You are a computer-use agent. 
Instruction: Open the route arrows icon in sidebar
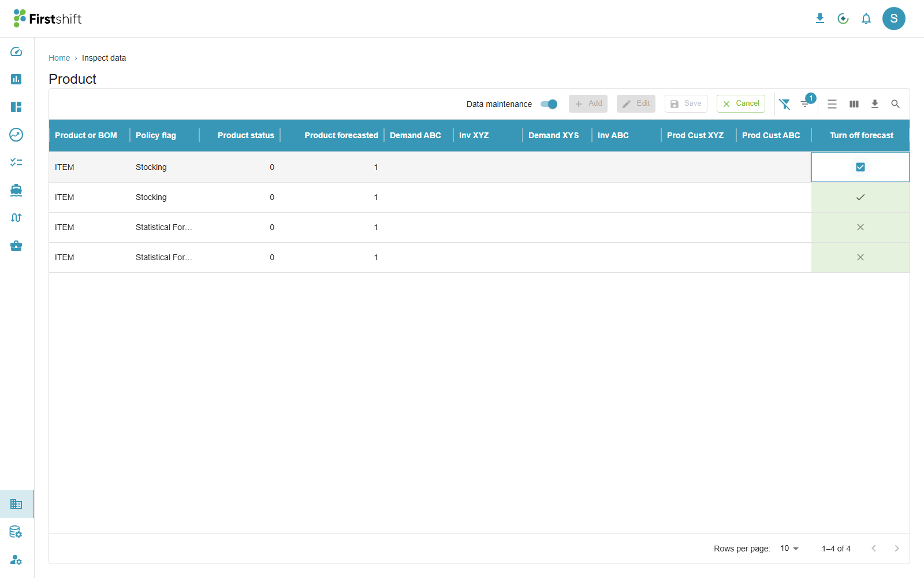(x=16, y=218)
